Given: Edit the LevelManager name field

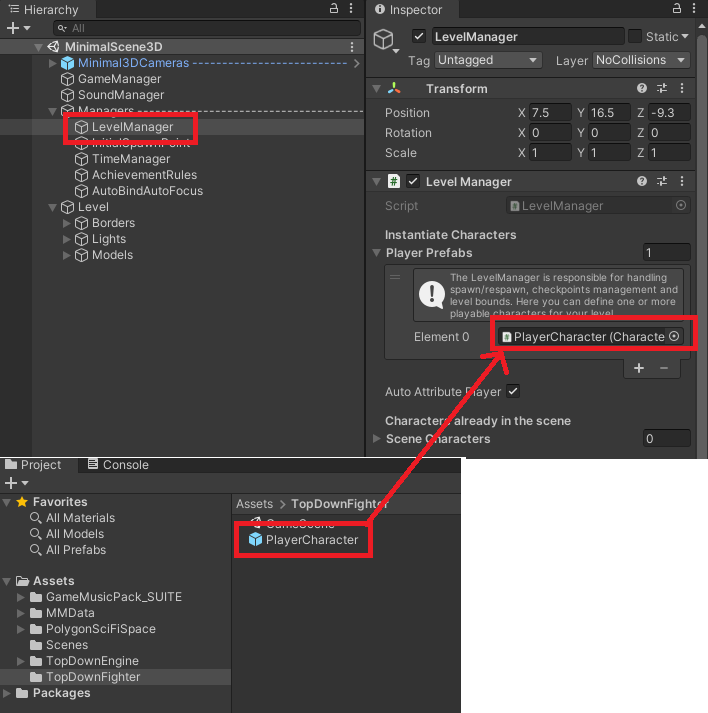Looking at the screenshot, I should (527, 36).
